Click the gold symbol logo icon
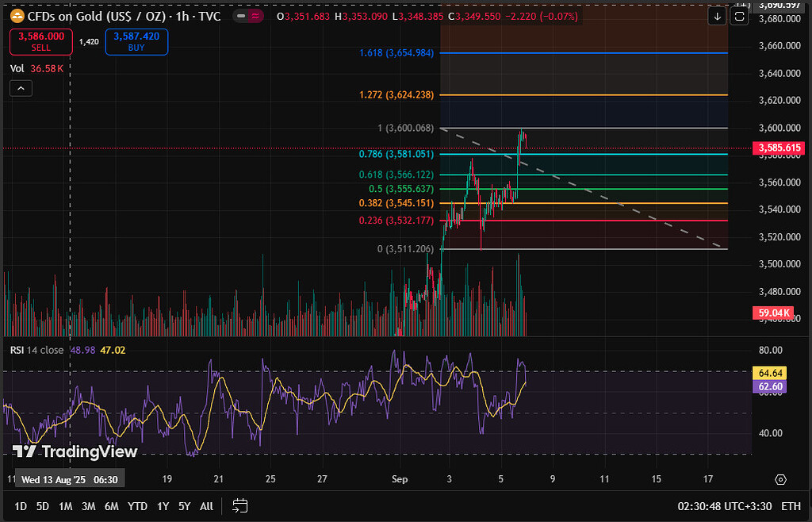812x522 pixels. coord(17,17)
